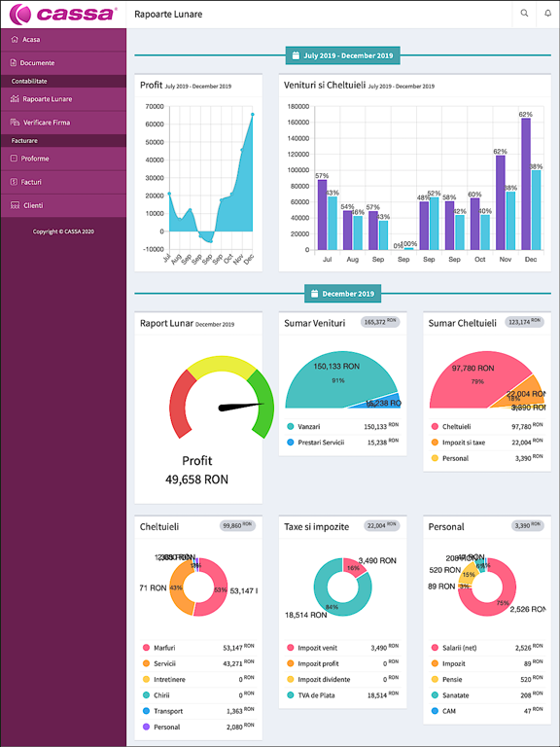Click Prestari Servicii blue legend dot
Image resolution: width=560 pixels, height=747 pixels.
[x=291, y=443]
